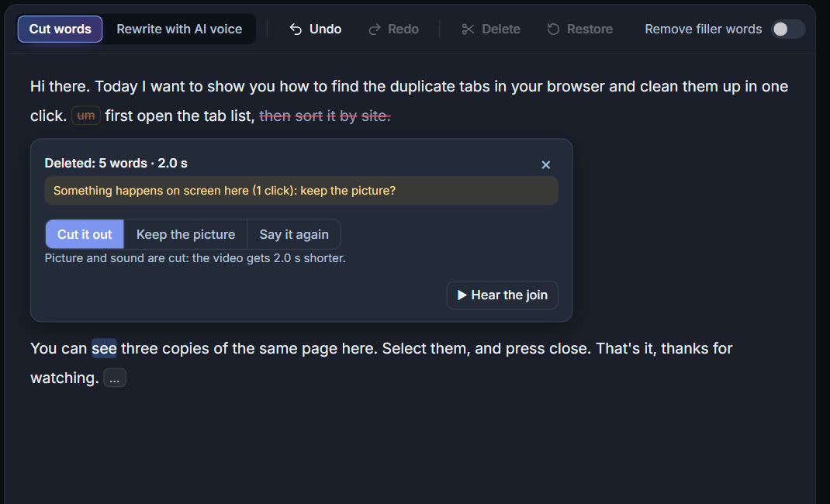Image resolution: width=830 pixels, height=504 pixels.
Task: Switch to Cut words mode
Action: point(60,29)
